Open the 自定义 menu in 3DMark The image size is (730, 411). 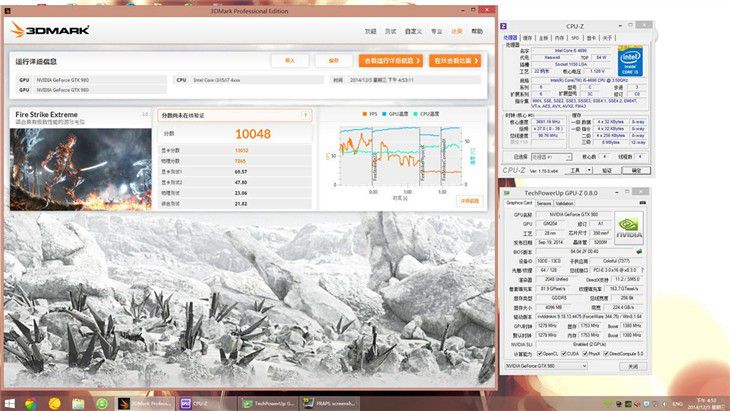pyautogui.click(x=413, y=31)
